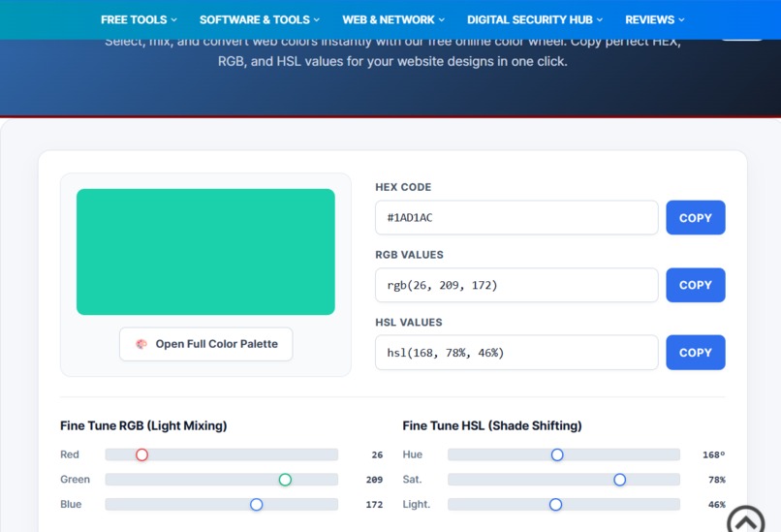Click the Light. slider handle

point(556,505)
